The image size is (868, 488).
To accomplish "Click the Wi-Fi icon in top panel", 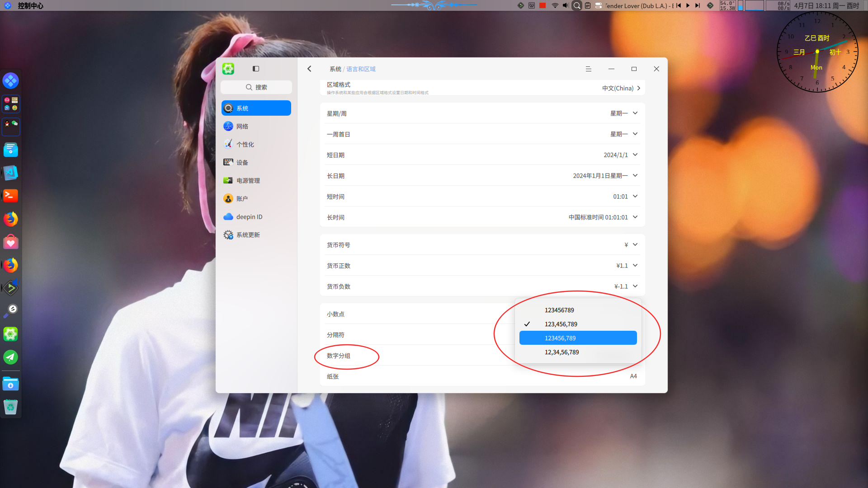I will (555, 5).
